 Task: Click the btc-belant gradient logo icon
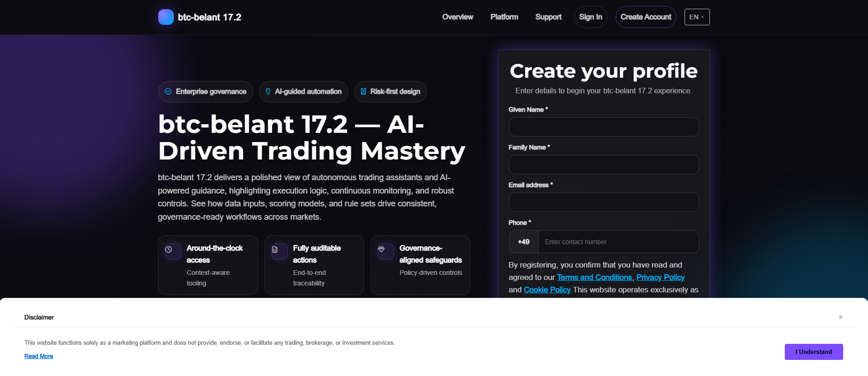coord(166,17)
